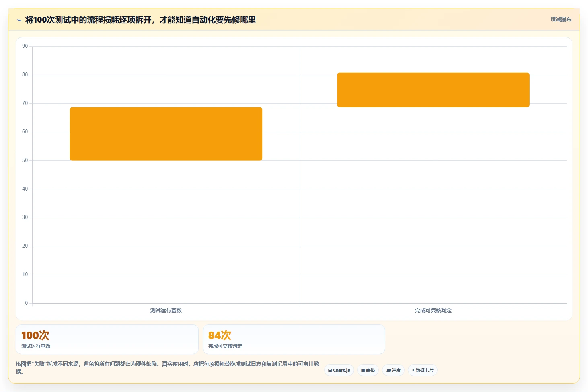Click the lightning icon beside the chart title
The height and width of the screenshot is (392, 588).
coord(19,20)
